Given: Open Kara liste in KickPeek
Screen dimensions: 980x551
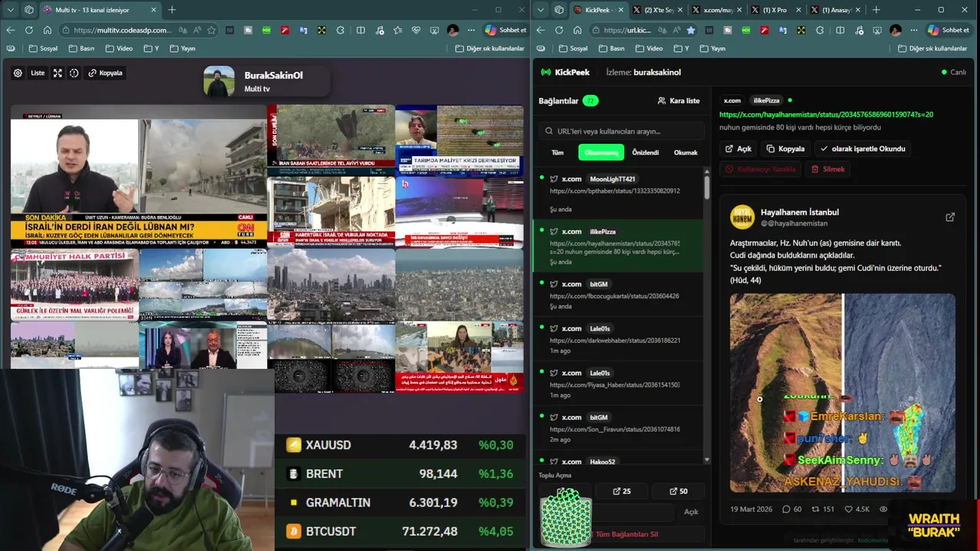Looking at the screenshot, I should (678, 100).
